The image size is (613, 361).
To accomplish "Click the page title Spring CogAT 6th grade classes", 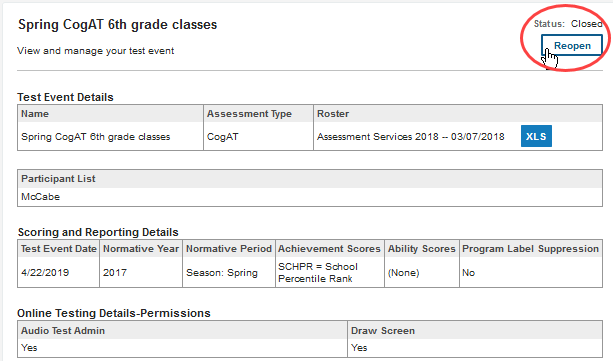I will pyautogui.click(x=118, y=25).
